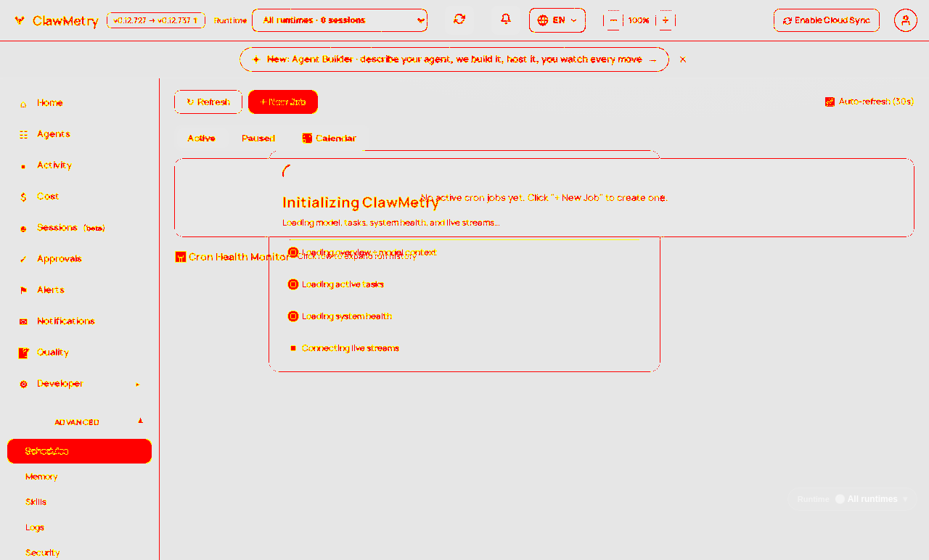The width and height of the screenshot is (929, 560).
Task: Go to Home in the sidebar
Action: pyautogui.click(x=80, y=103)
